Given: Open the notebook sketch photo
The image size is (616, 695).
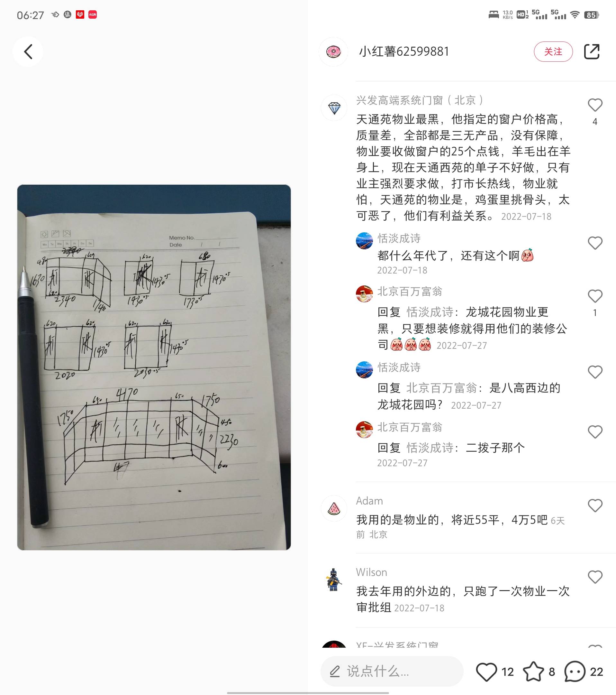Looking at the screenshot, I should tap(154, 367).
